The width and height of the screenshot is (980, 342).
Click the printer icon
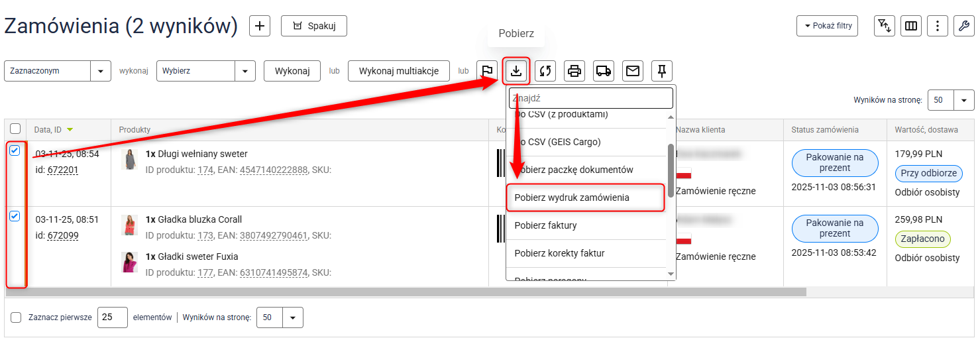point(574,71)
